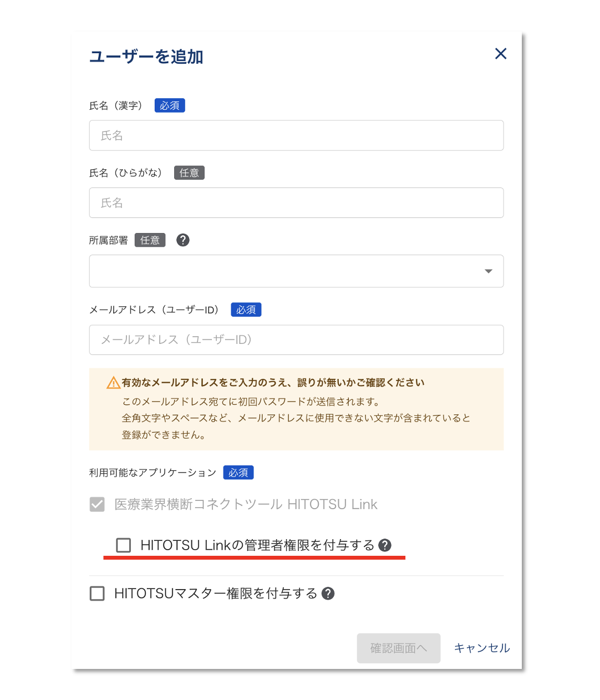The width and height of the screenshot is (600, 700).
Task: Click into the 氏名（ひらがな） input field
Action: click(x=296, y=203)
